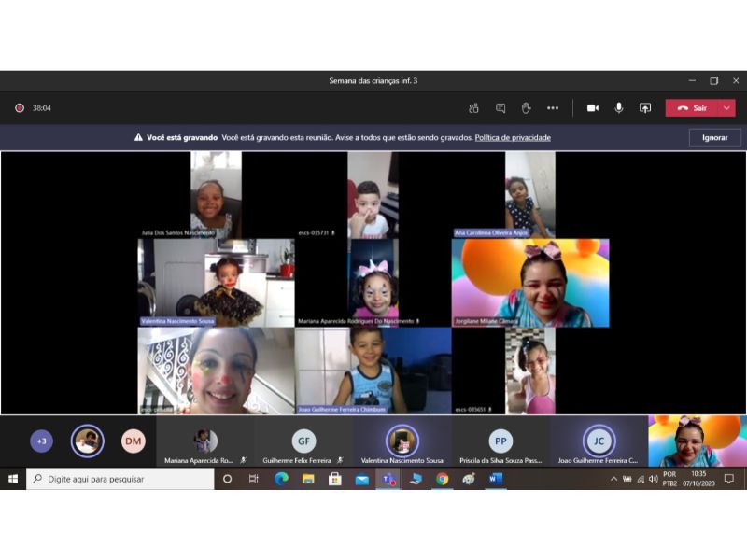
Task: Click the Windows search box
Action: (x=120, y=479)
